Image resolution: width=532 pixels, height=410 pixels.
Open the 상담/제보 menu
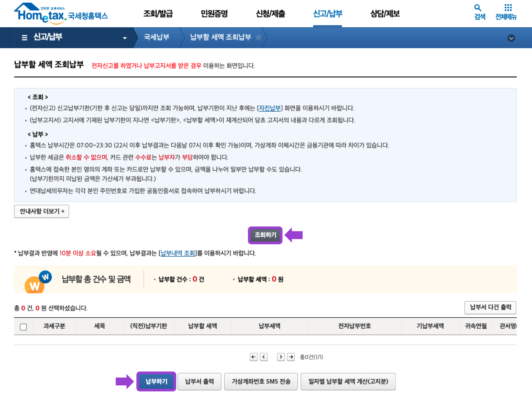[x=385, y=14]
